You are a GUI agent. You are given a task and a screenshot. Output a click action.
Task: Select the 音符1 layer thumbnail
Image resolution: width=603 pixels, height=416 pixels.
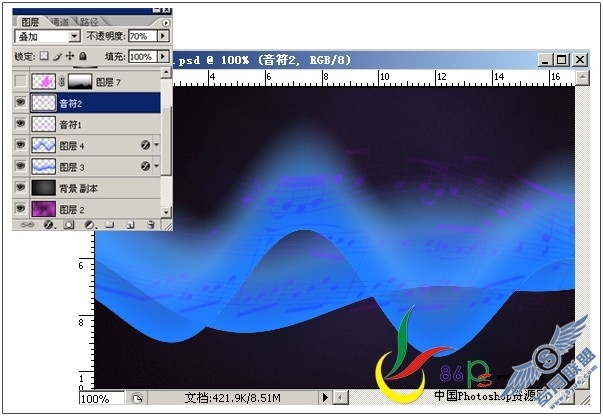pyautogui.click(x=43, y=124)
